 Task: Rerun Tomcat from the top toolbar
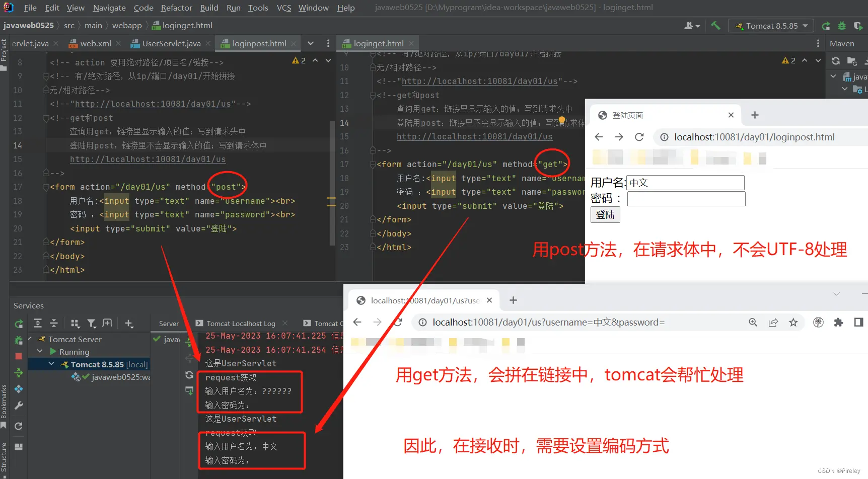pos(826,26)
